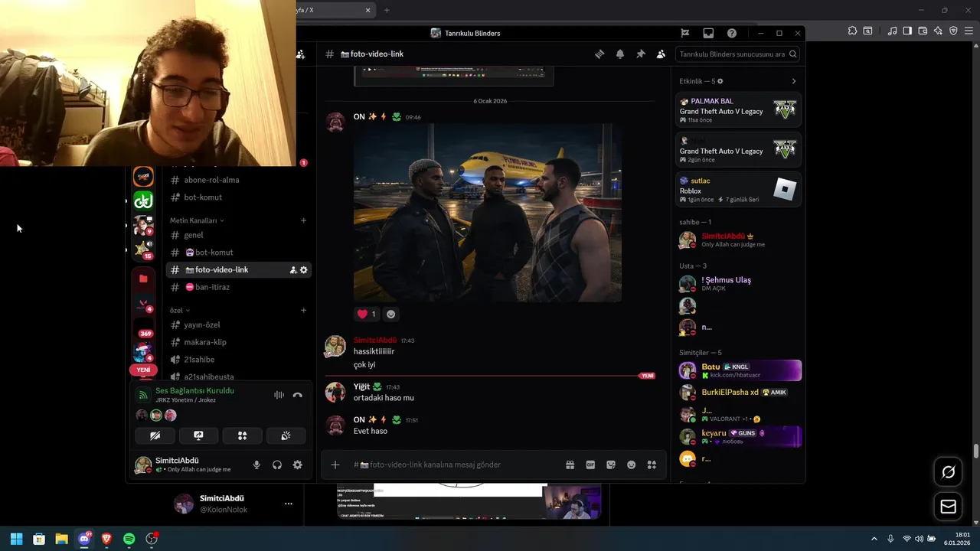
Task: Open the soundboard button
Action: click(286, 435)
